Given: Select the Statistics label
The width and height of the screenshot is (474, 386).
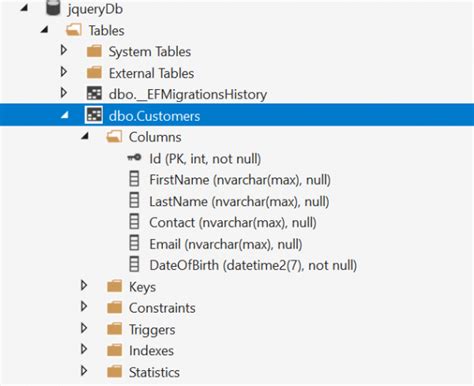Looking at the screenshot, I should [x=154, y=372].
